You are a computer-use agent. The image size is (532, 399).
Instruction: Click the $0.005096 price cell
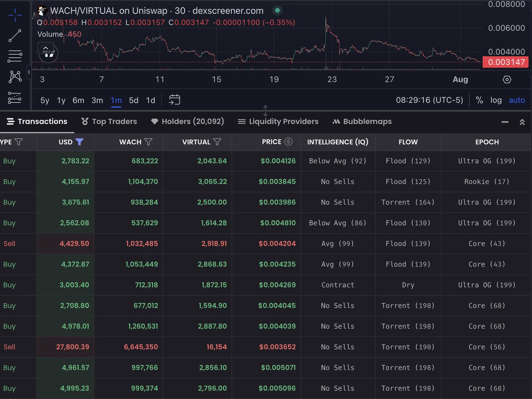click(278, 388)
